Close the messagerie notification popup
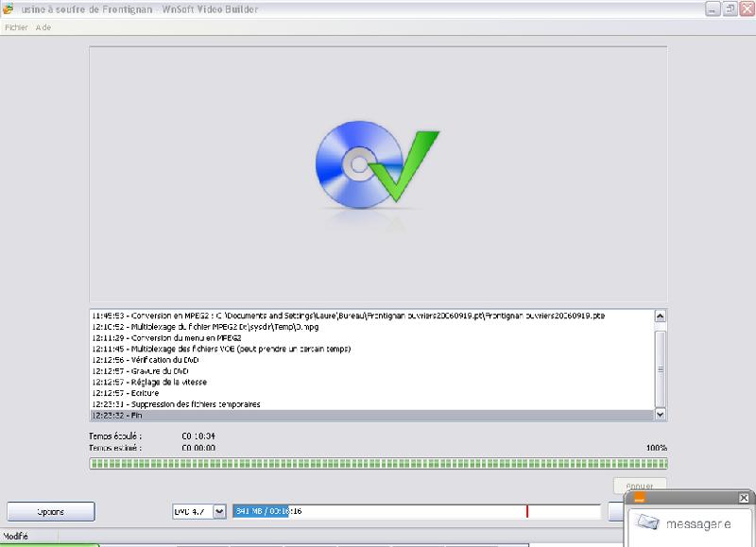Screen dimensions: 756x547 pyautogui.click(x=744, y=498)
